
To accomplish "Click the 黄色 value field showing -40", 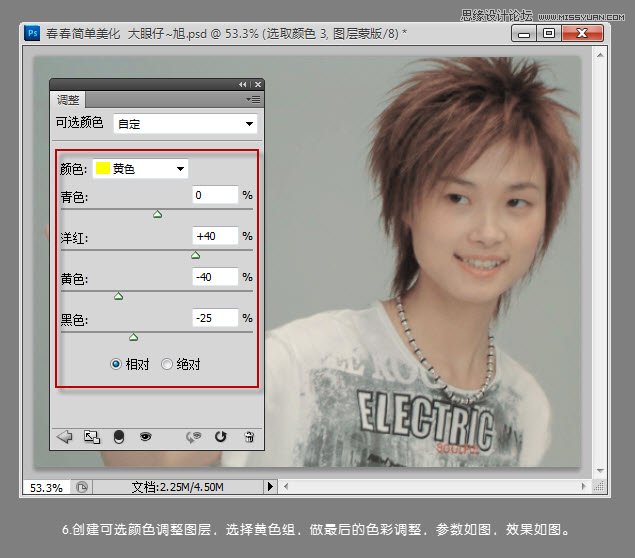I will (x=215, y=277).
